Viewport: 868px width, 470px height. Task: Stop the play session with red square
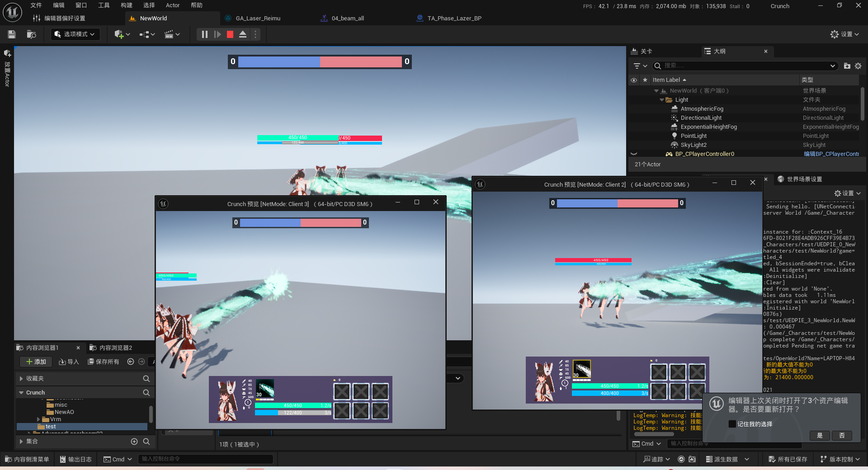[x=230, y=34]
